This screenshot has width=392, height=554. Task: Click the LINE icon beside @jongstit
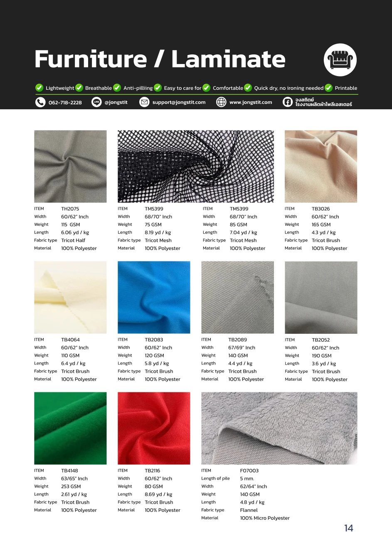click(96, 102)
